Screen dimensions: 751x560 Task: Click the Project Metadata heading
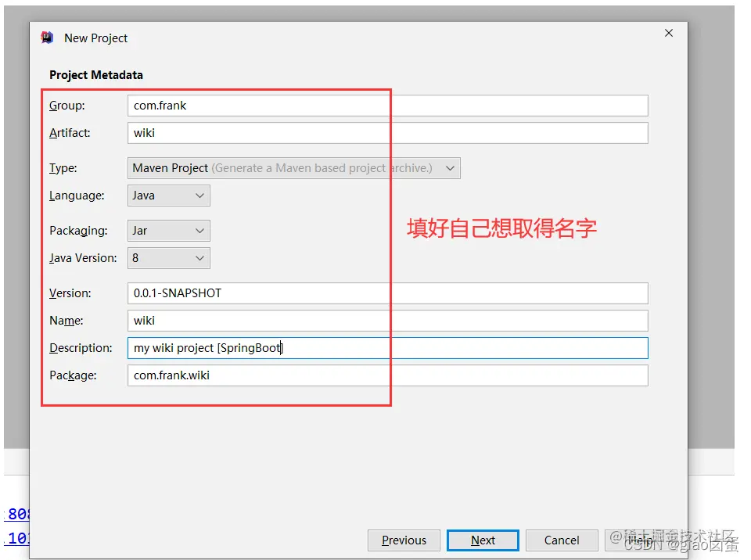[95, 75]
